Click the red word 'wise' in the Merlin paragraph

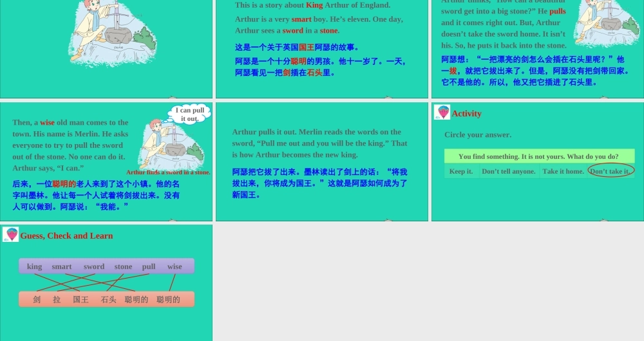pos(47,122)
